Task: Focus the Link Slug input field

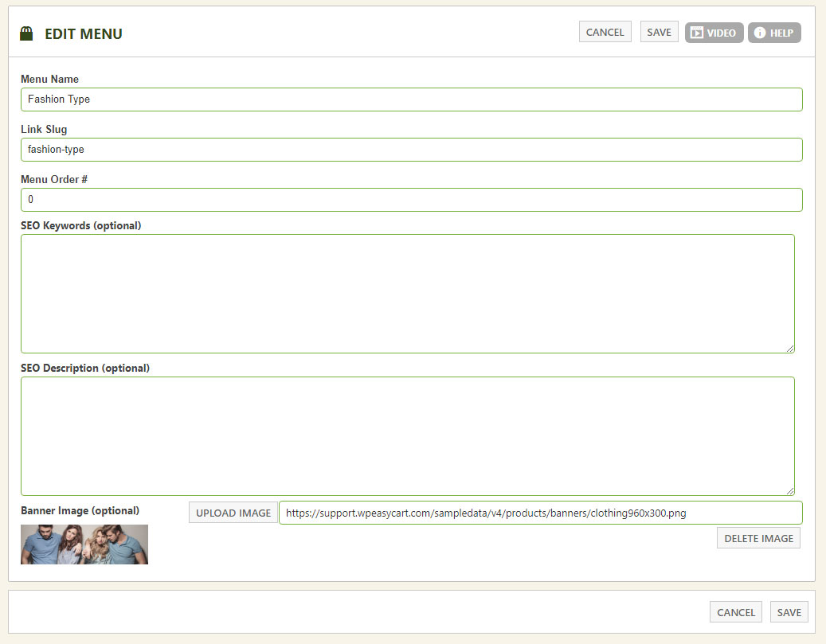Action: pyautogui.click(x=411, y=150)
